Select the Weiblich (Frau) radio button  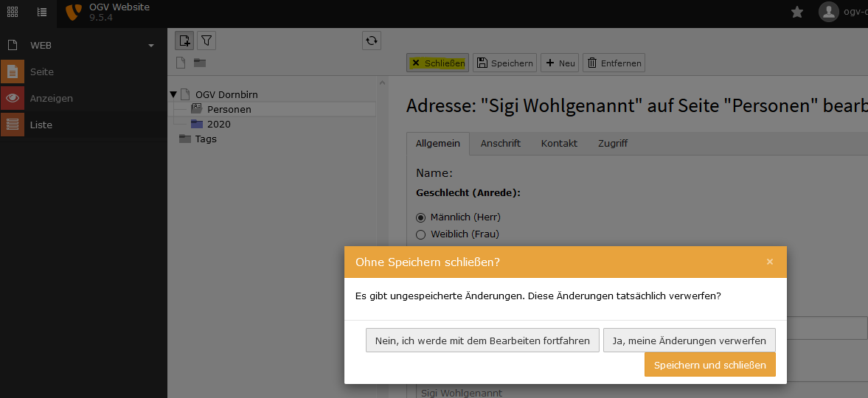[421, 234]
